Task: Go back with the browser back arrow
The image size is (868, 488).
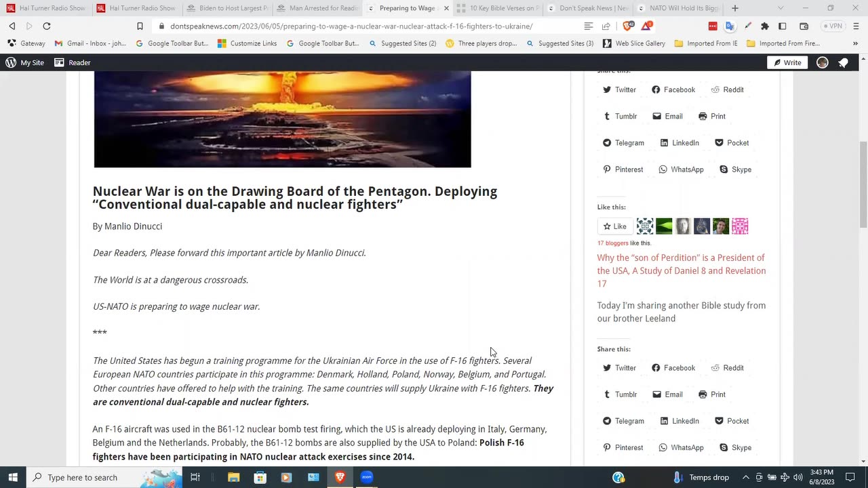Action: [12, 26]
